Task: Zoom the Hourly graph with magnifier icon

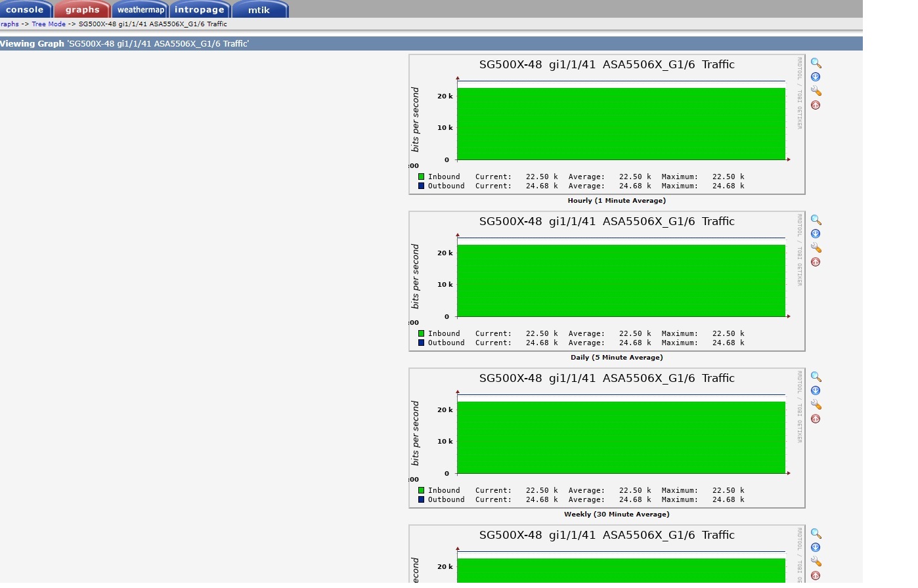Action: (x=816, y=63)
